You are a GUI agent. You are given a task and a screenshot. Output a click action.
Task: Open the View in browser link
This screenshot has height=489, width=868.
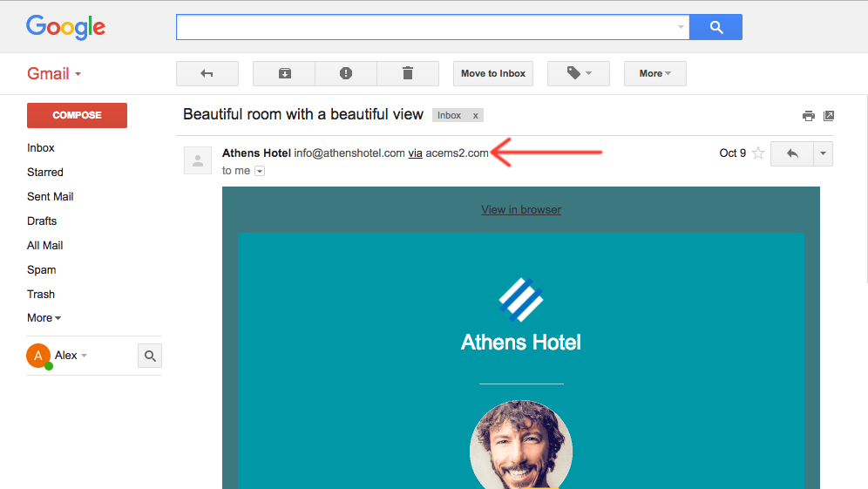(521, 210)
